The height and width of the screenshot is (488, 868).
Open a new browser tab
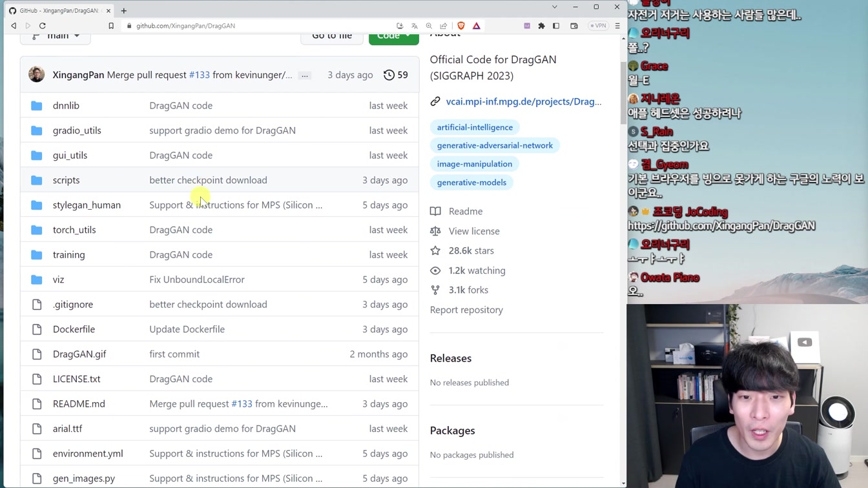pos(123,10)
